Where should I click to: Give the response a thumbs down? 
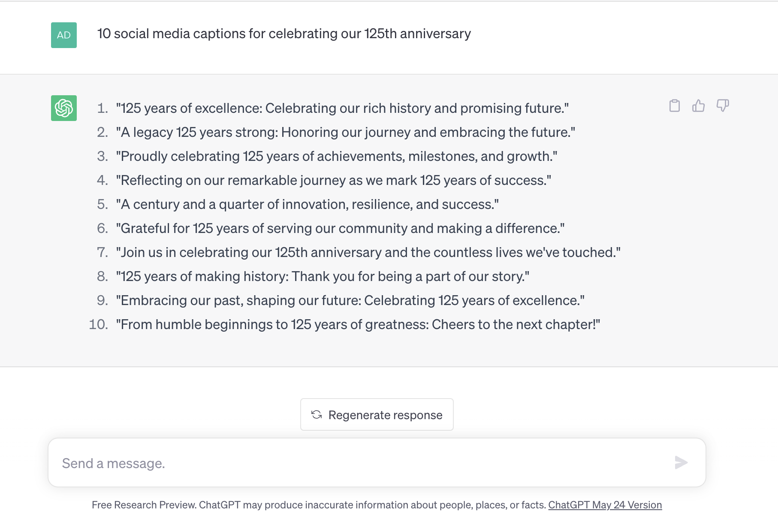pos(723,106)
